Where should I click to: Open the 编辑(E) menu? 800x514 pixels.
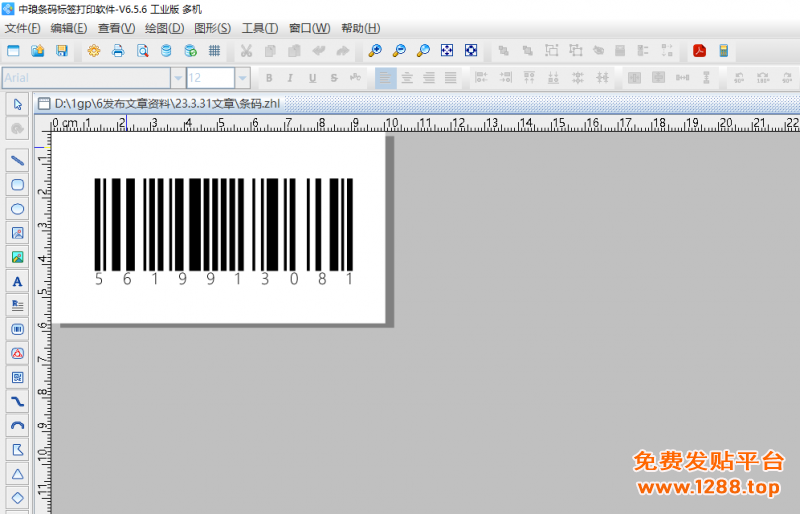click(69, 28)
